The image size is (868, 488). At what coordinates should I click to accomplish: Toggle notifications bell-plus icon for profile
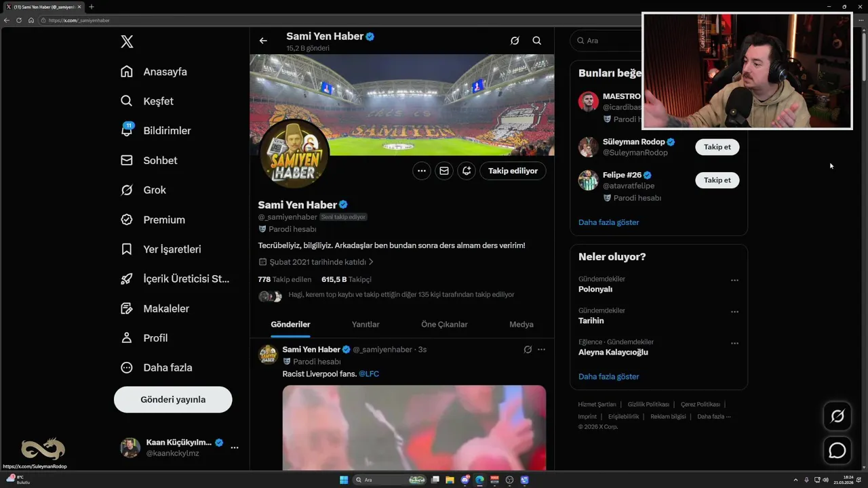pos(467,171)
